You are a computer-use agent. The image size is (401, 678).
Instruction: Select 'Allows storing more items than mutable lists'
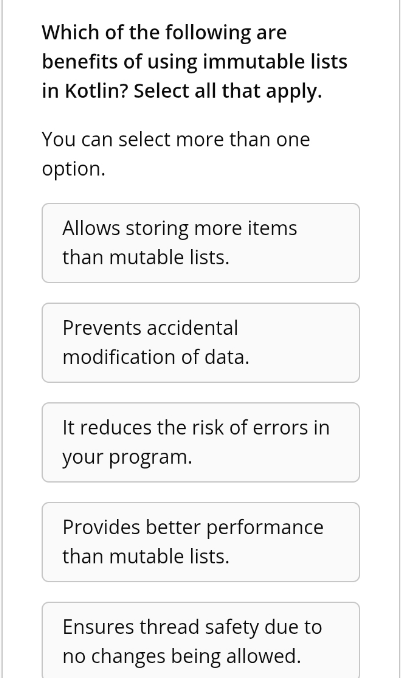[x=201, y=243]
